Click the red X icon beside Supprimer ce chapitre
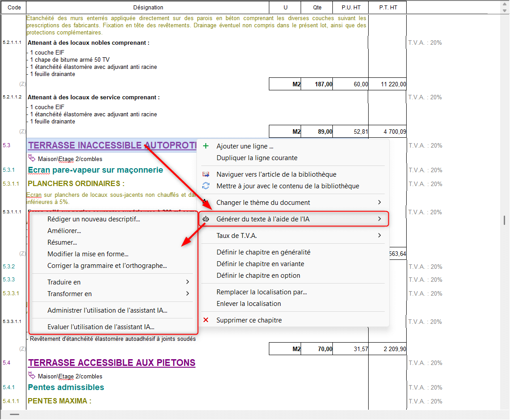 pyautogui.click(x=206, y=320)
